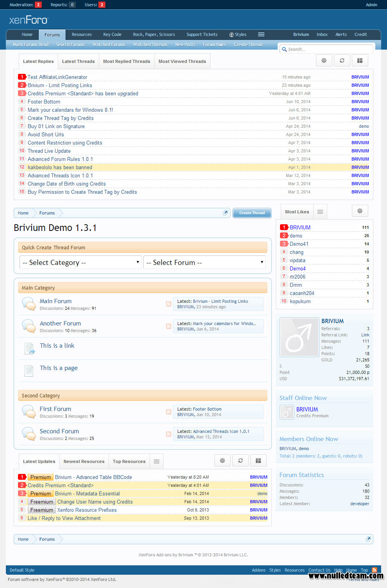This screenshot has width=387, height=588.
Task: Click the First Forum speech bubble icon
Action: 29,411
